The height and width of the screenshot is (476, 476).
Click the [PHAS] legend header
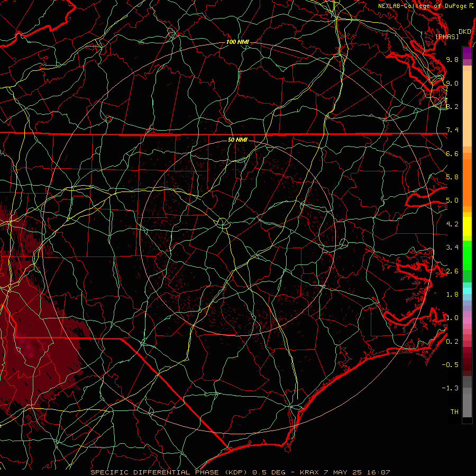[447, 36]
